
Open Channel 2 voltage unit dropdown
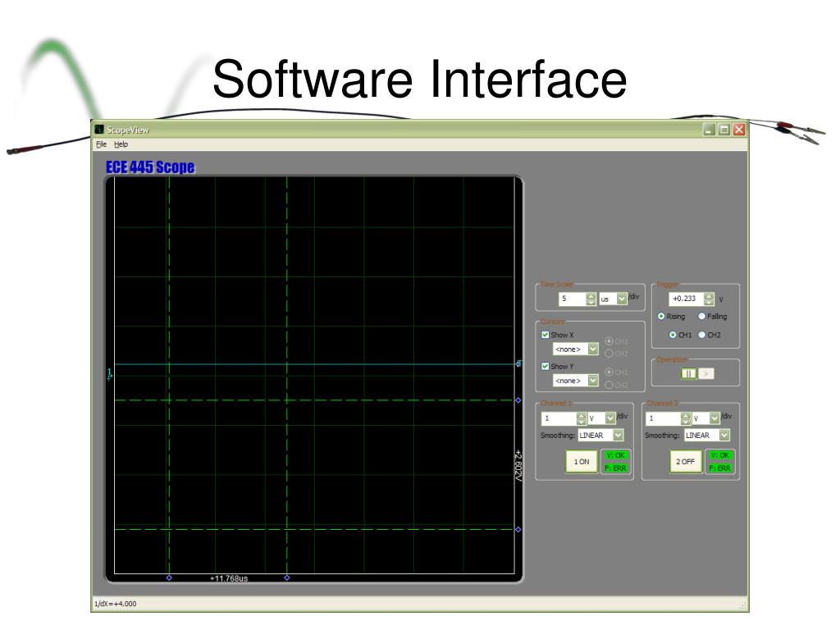coord(714,418)
